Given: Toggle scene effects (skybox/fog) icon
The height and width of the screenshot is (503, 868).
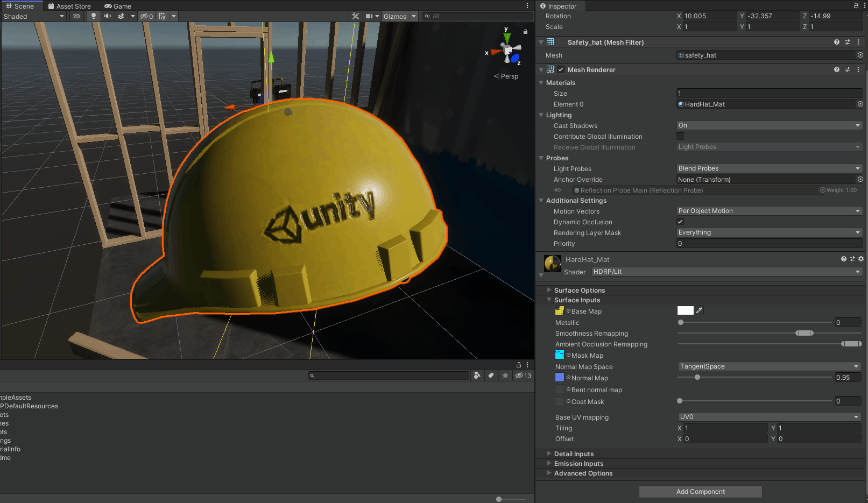Looking at the screenshot, I should click(x=122, y=16).
